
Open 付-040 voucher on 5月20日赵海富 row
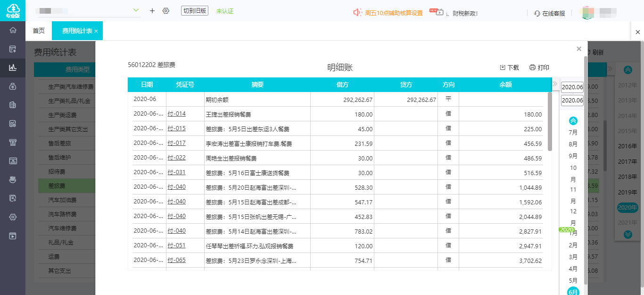(x=177, y=187)
